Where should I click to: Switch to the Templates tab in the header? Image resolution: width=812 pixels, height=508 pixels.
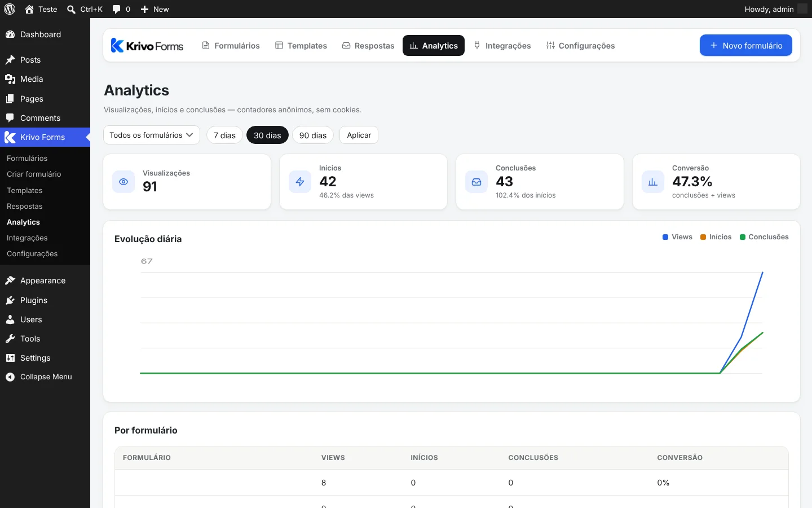301,46
